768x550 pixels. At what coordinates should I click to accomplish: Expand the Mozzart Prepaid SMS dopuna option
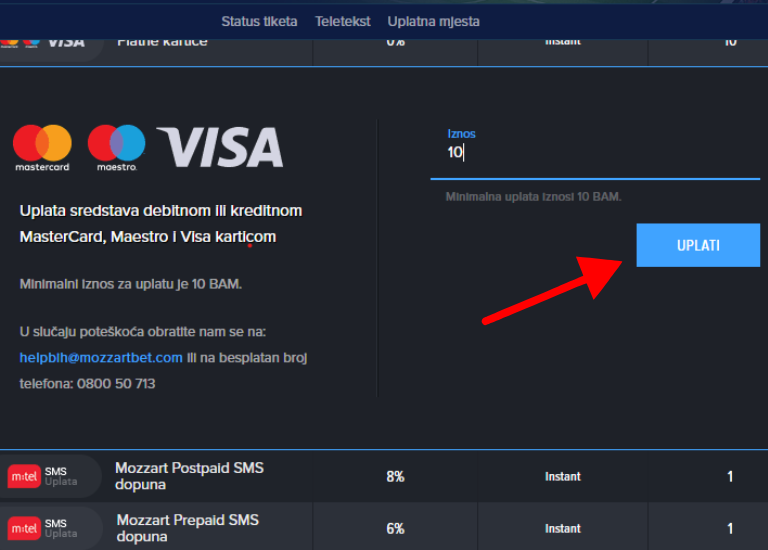187,528
